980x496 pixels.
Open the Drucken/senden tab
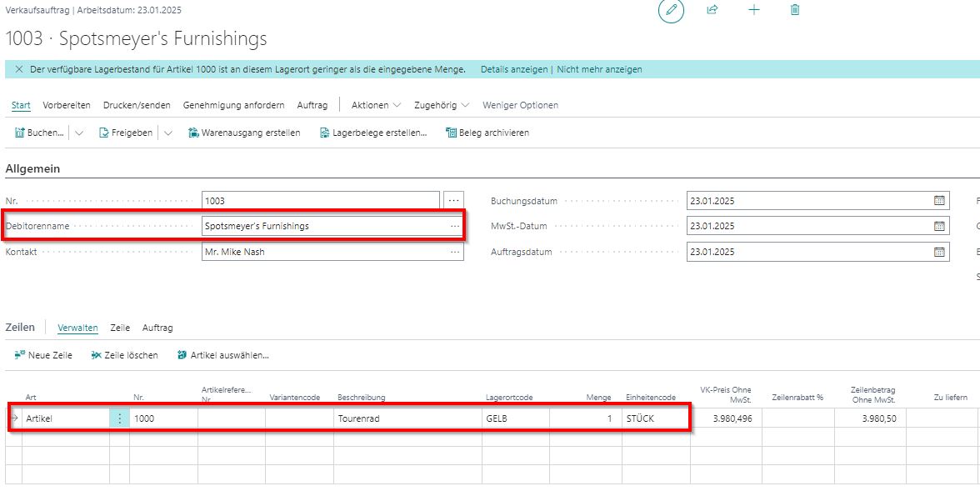click(x=137, y=105)
